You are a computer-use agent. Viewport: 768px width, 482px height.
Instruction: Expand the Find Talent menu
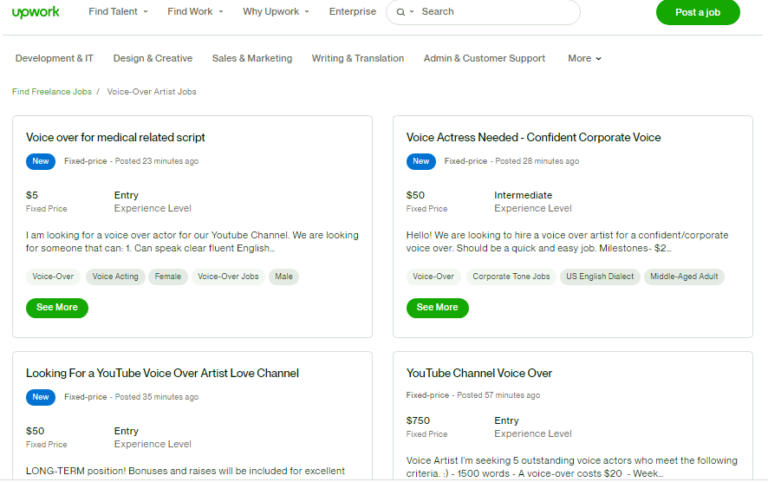(x=118, y=11)
